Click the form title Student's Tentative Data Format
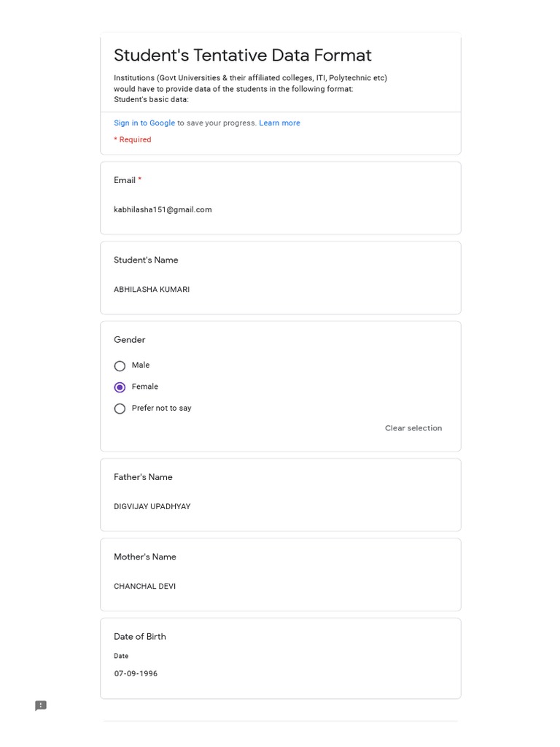560x747 pixels. coord(242,55)
